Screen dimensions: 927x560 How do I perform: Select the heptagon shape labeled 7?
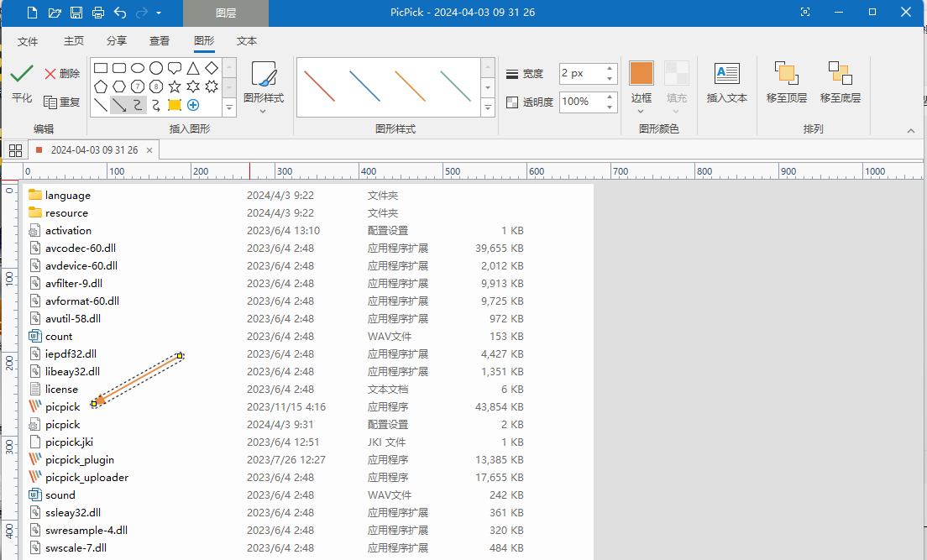[138, 87]
